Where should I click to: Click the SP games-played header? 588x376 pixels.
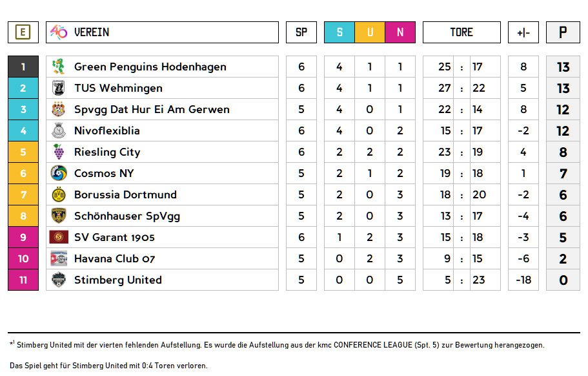301,32
